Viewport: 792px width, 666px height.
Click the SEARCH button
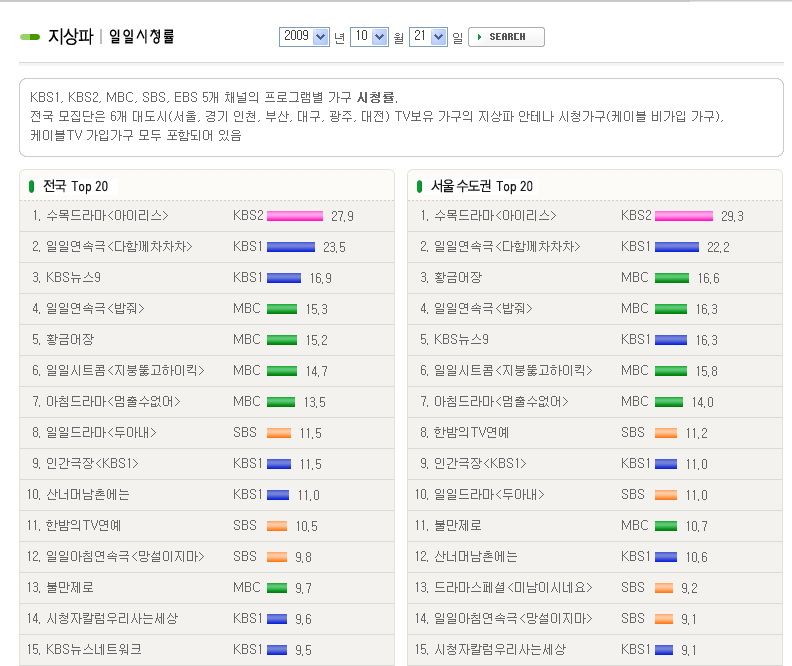click(506, 37)
